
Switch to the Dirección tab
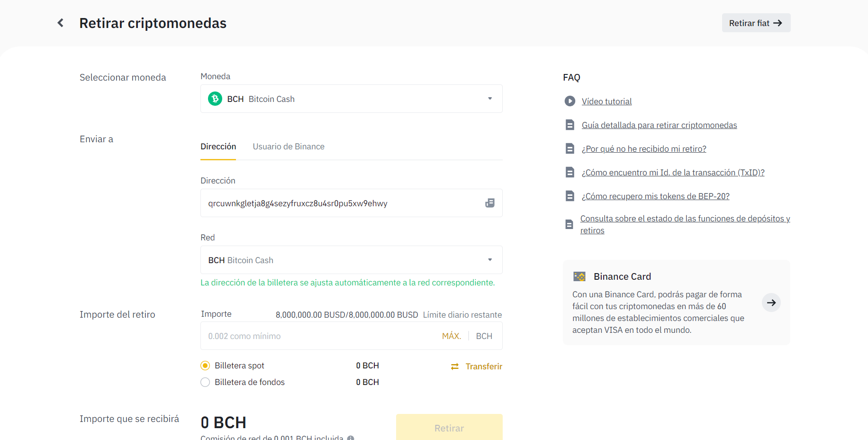coord(218,147)
